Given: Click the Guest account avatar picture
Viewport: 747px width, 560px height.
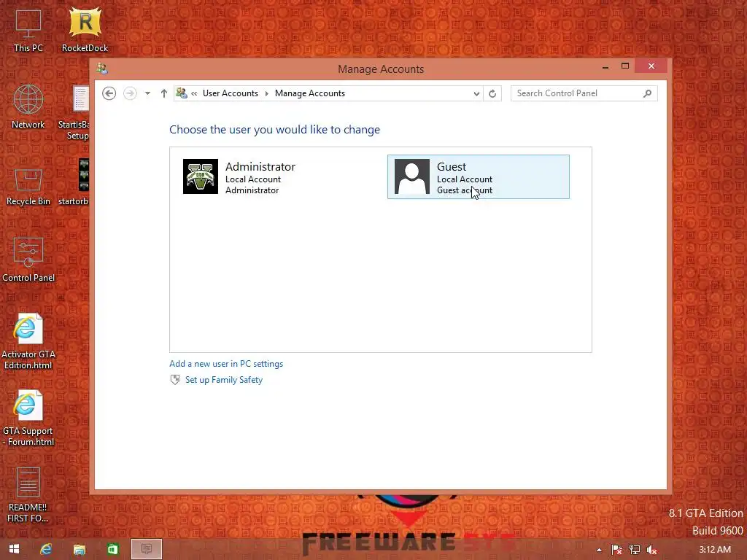Looking at the screenshot, I should (412, 176).
